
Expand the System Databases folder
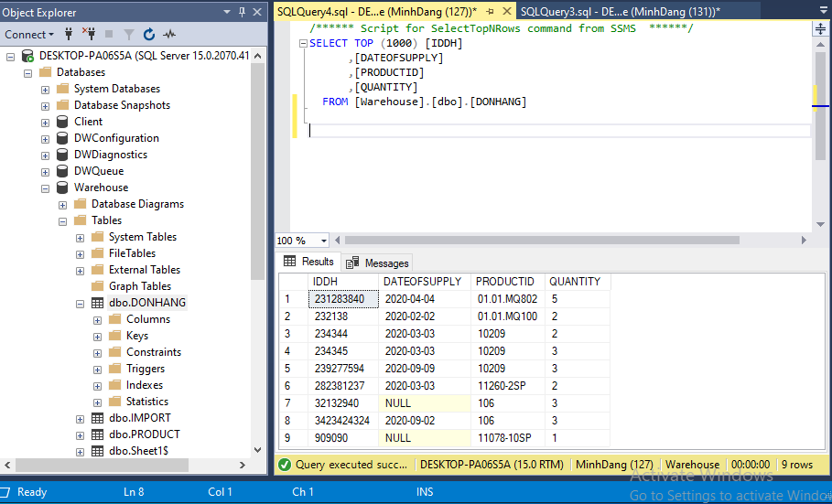pos(46,89)
